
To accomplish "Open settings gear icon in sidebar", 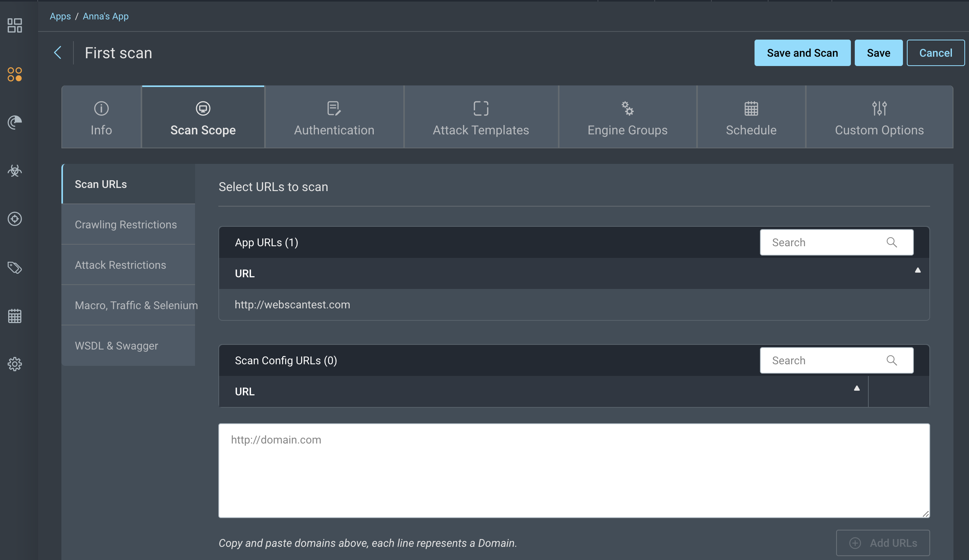I will coord(15,364).
